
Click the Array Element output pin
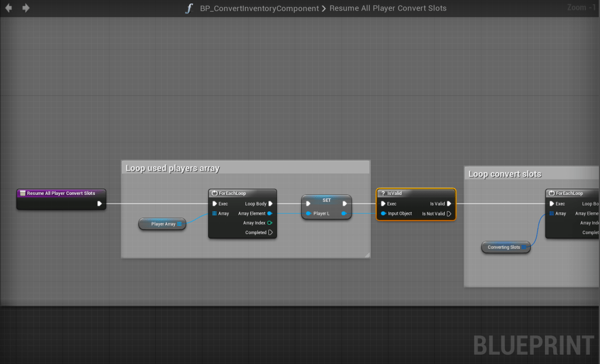tap(270, 214)
